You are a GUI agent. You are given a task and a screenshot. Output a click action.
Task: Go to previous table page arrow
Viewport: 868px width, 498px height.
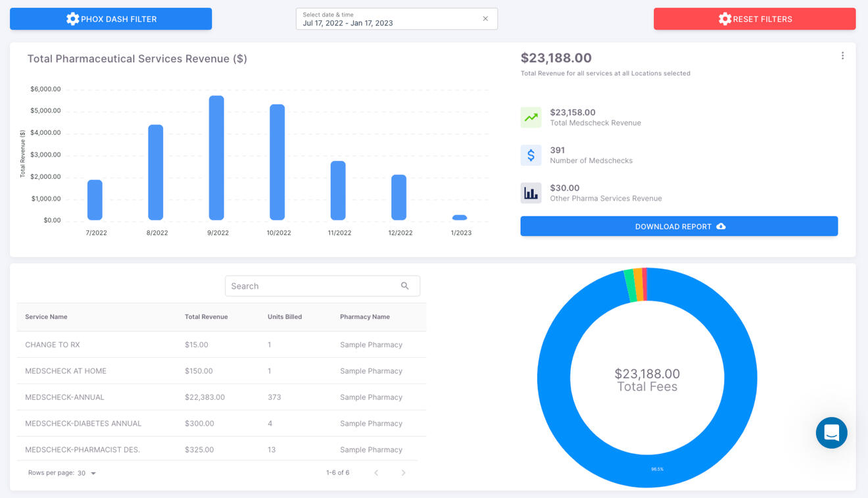(x=376, y=473)
